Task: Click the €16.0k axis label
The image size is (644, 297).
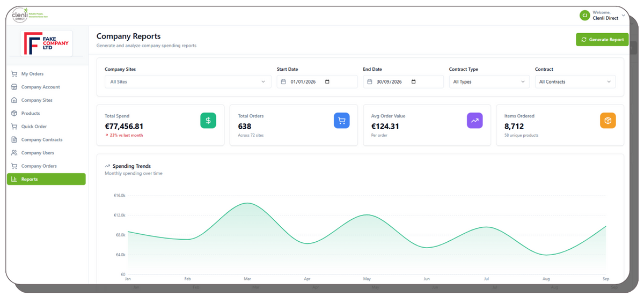Action: pos(119,196)
